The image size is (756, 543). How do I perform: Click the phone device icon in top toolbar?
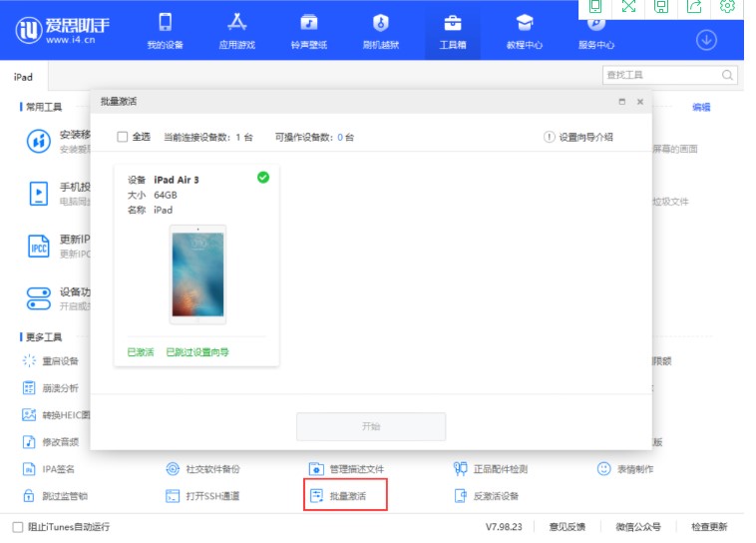click(x=595, y=6)
